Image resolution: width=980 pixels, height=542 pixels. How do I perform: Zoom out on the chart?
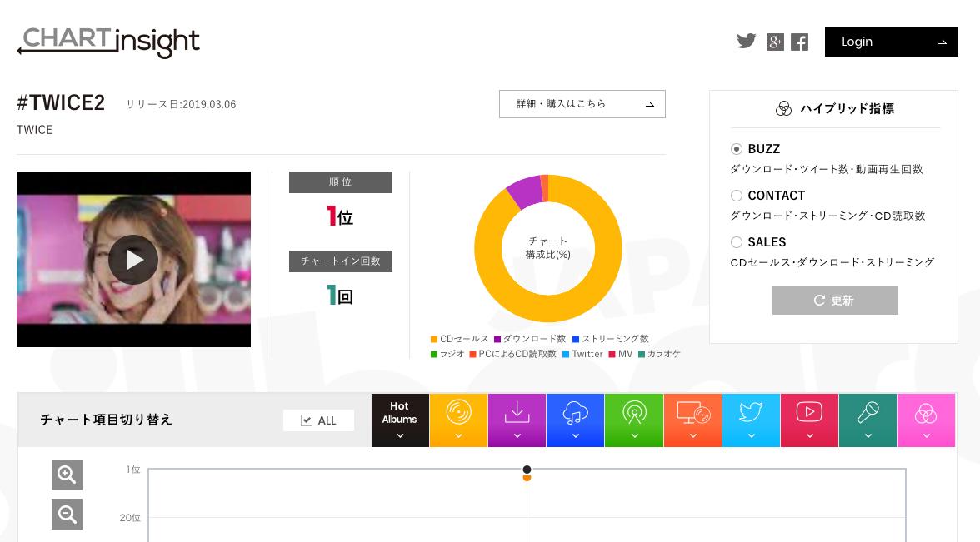click(67, 514)
